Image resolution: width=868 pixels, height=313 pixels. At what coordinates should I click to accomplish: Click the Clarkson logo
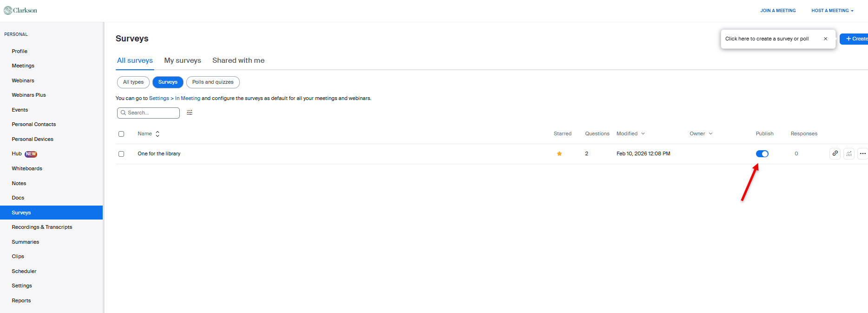pos(20,10)
